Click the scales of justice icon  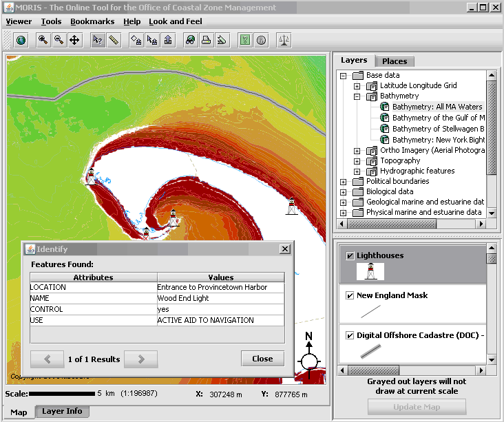(284, 40)
